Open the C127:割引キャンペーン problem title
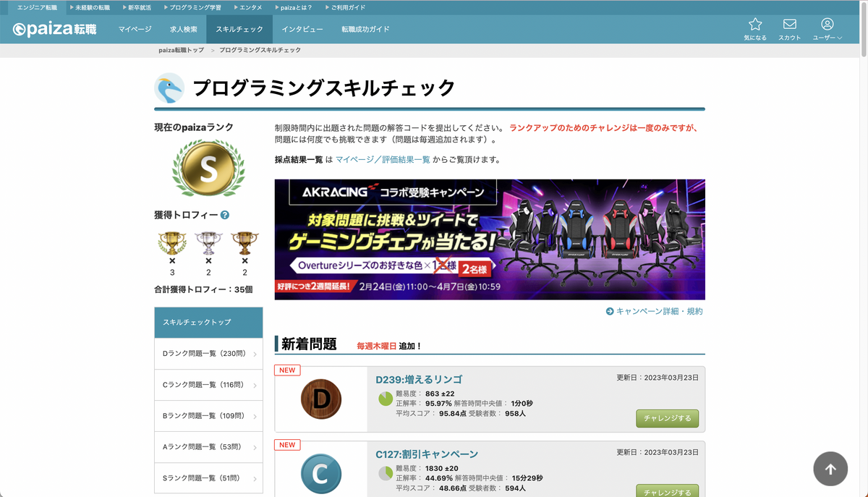The height and width of the screenshot is (497, 868). 427,454
